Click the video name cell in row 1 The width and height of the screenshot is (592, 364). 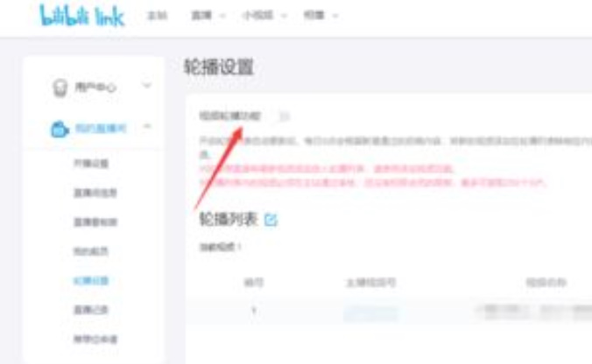pyautogui.click(x=533, y=312)
